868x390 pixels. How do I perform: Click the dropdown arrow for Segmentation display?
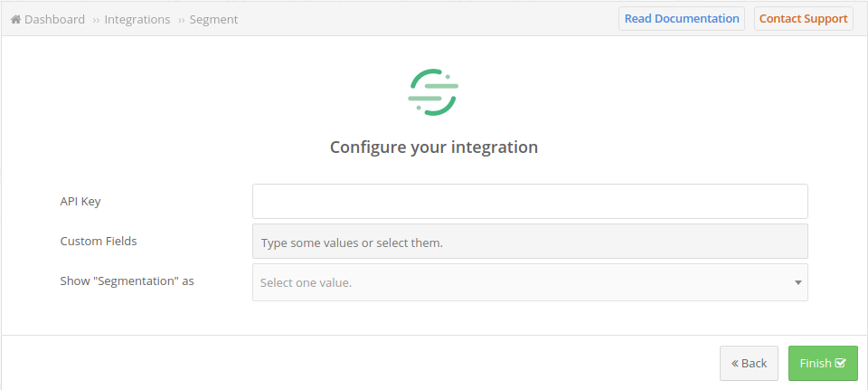coord(798,282)
